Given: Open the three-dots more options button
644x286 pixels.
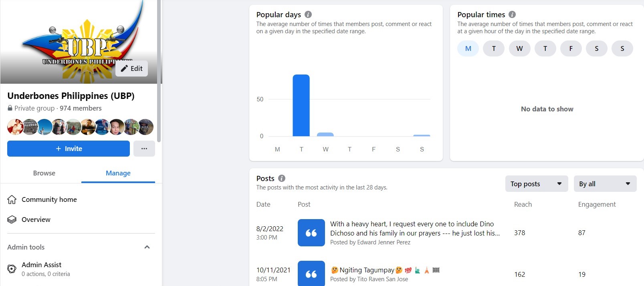Looking at the screenshot, I should [x=144, y=149].
